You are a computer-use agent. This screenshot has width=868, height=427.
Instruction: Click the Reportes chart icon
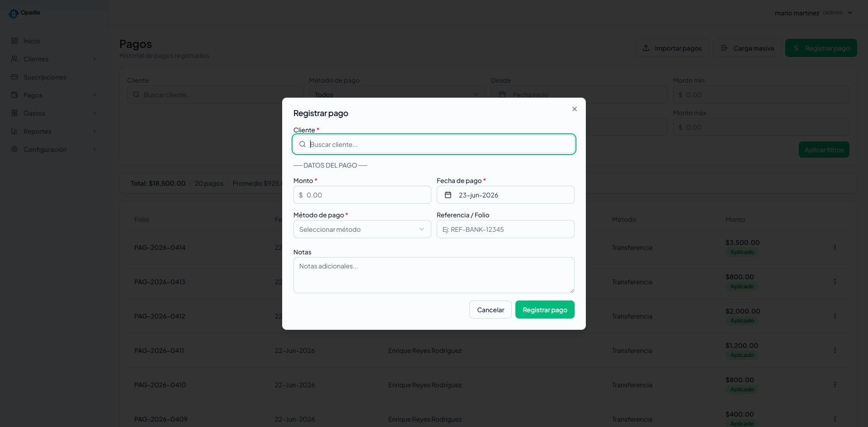[14, 131]
